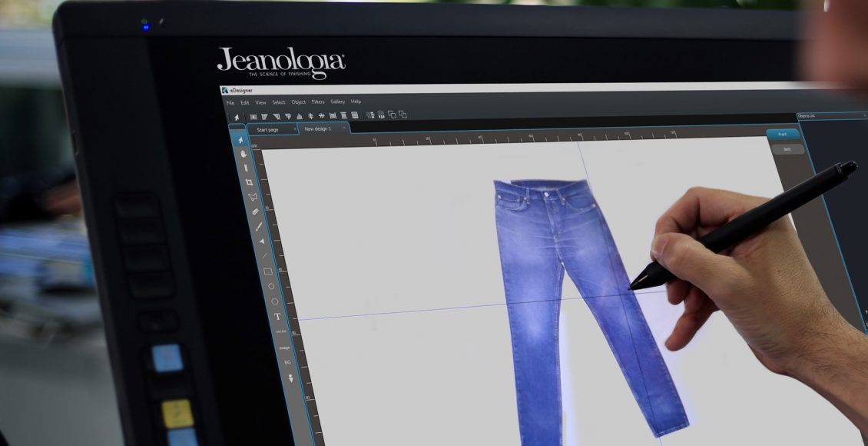The width and height of the screenshot is (868, 446).
Task: Open the Help menu
Action: click(x=356, y=102)
